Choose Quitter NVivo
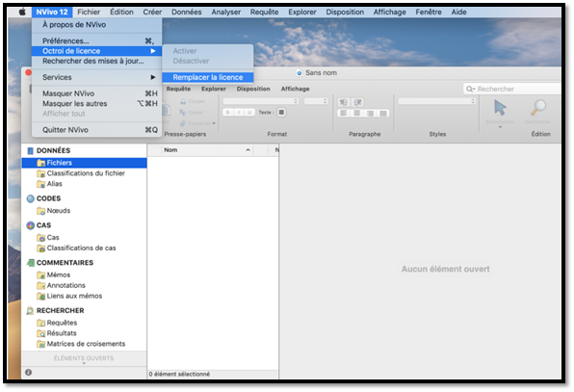The width and height of the screenshot is (574, 392). (97, 130)
